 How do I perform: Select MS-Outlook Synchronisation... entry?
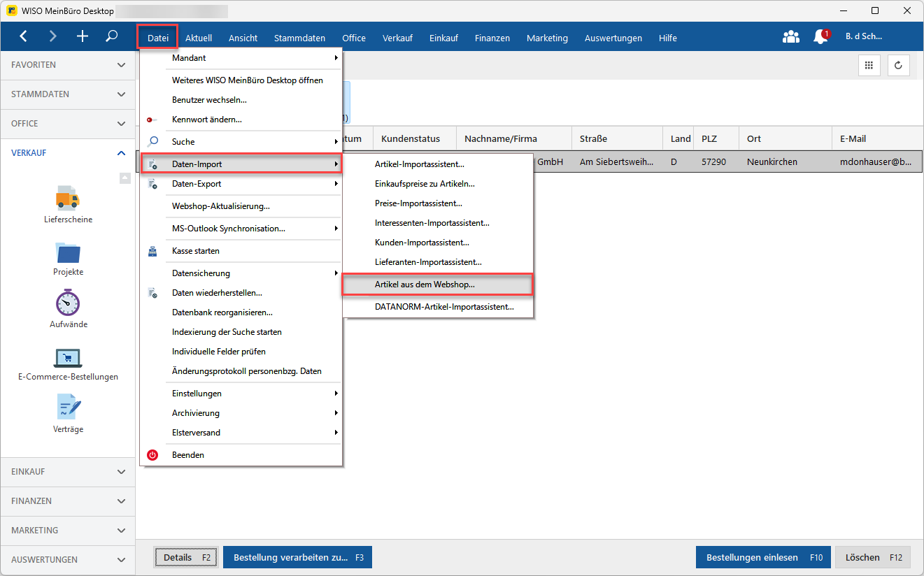click(241, 229)
